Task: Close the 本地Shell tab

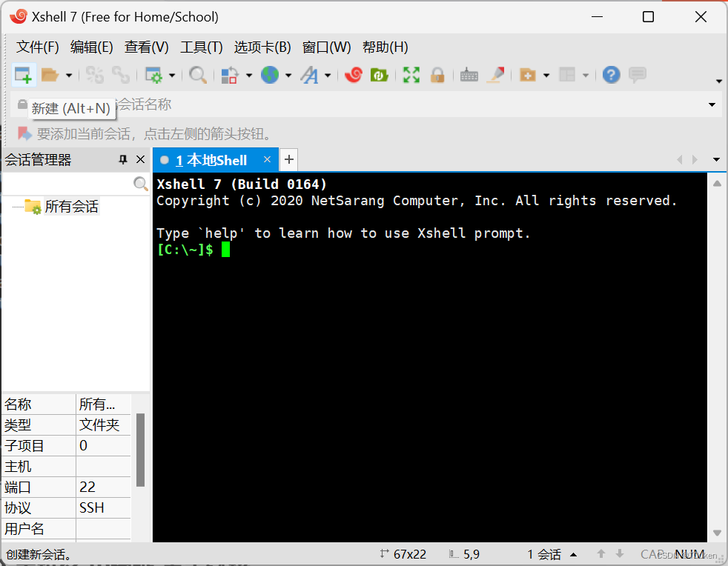Action: 267,159
